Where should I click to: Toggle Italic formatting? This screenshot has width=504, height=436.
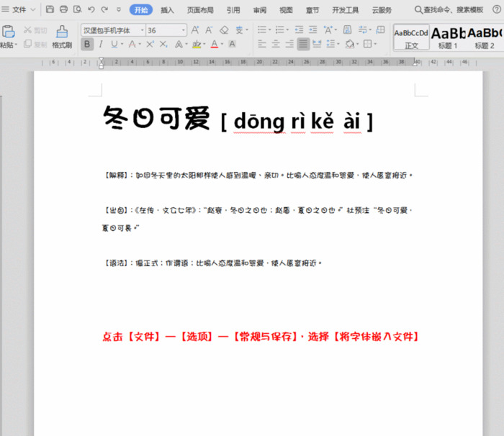point(101,44)
